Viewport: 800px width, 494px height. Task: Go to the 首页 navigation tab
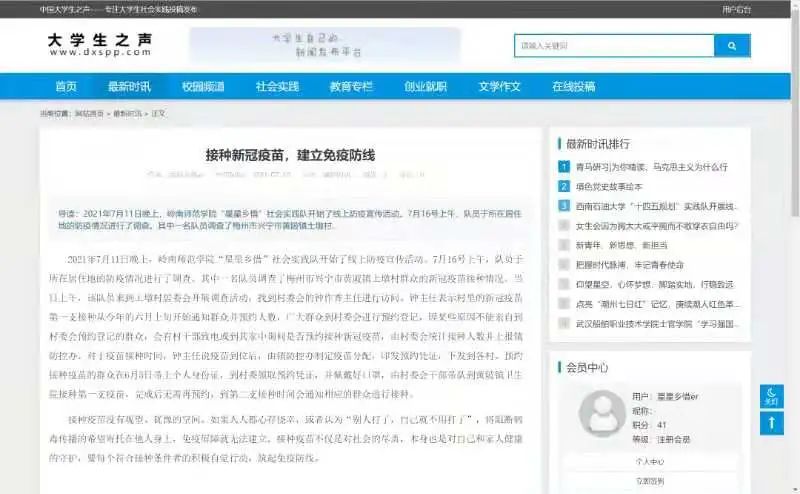[66, 87]
